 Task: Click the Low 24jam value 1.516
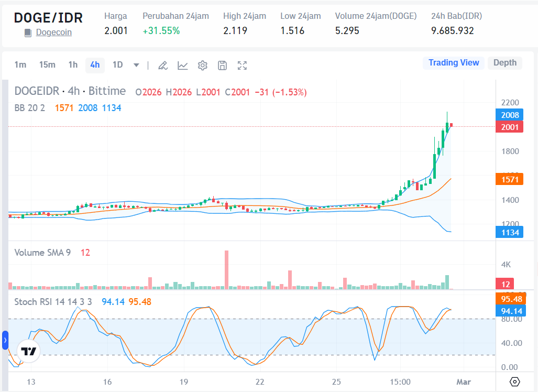[x=292, y=31]
